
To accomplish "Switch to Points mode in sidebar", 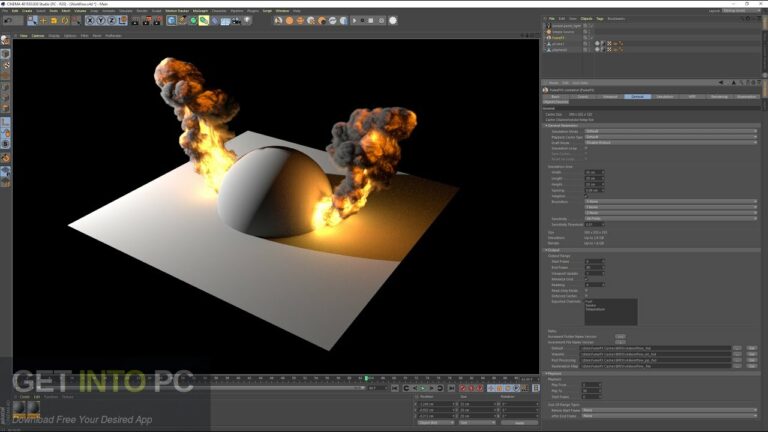I will [5, 87].
